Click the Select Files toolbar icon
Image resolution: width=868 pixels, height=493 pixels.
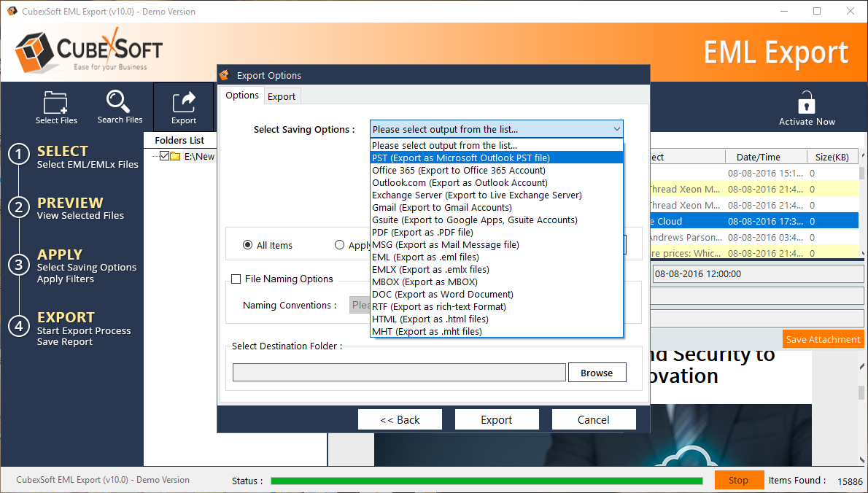point(56,102)
